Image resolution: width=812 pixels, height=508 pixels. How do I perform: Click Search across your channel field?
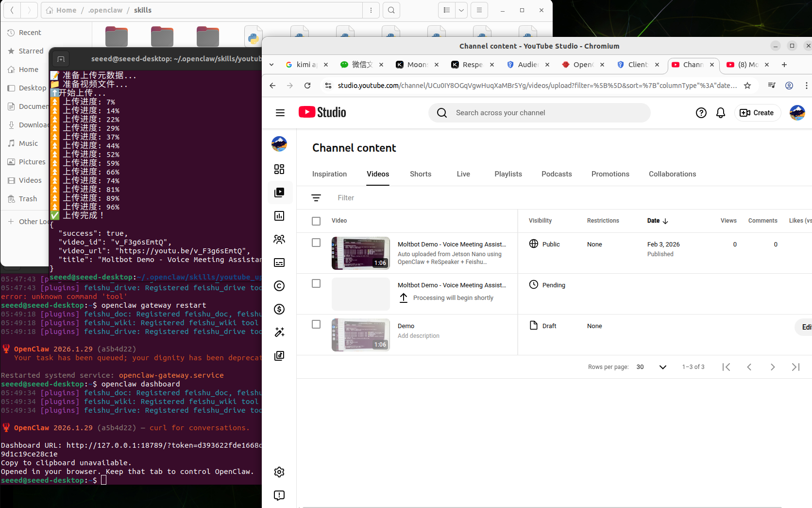[x=539, y=113]
